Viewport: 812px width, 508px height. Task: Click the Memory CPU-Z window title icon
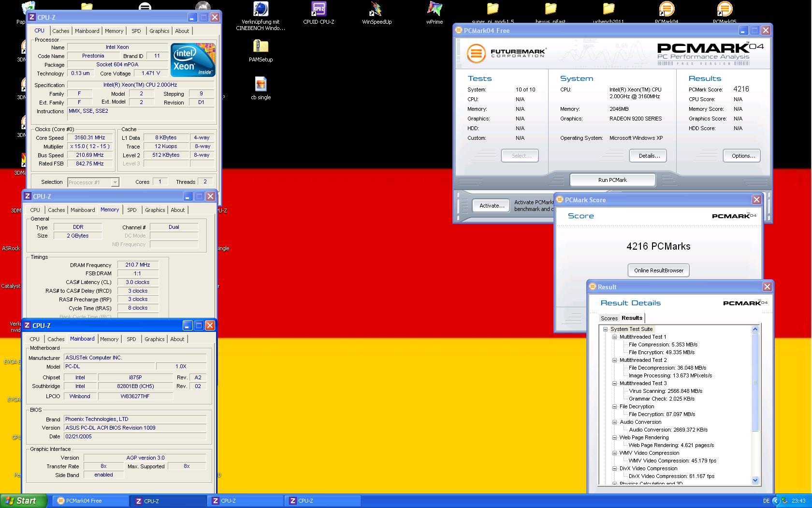(27, 196)
